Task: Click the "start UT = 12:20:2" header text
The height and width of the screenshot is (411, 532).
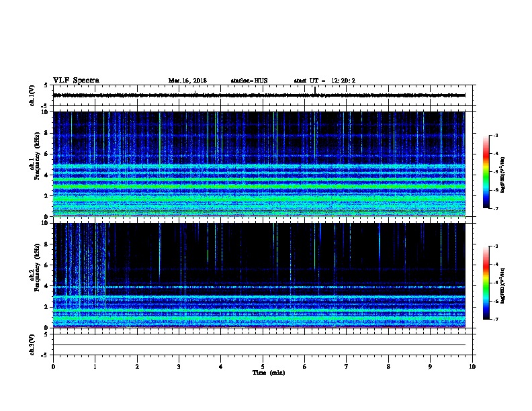Action: click(x=324, y=81)
